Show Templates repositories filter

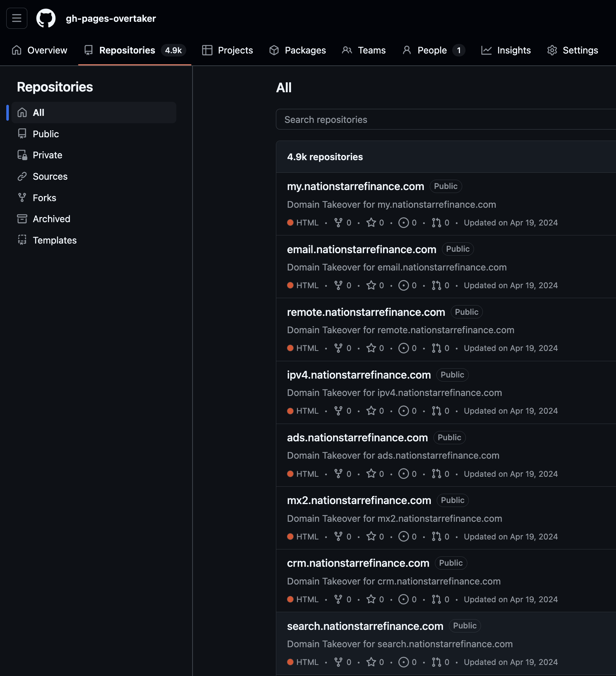94,240
